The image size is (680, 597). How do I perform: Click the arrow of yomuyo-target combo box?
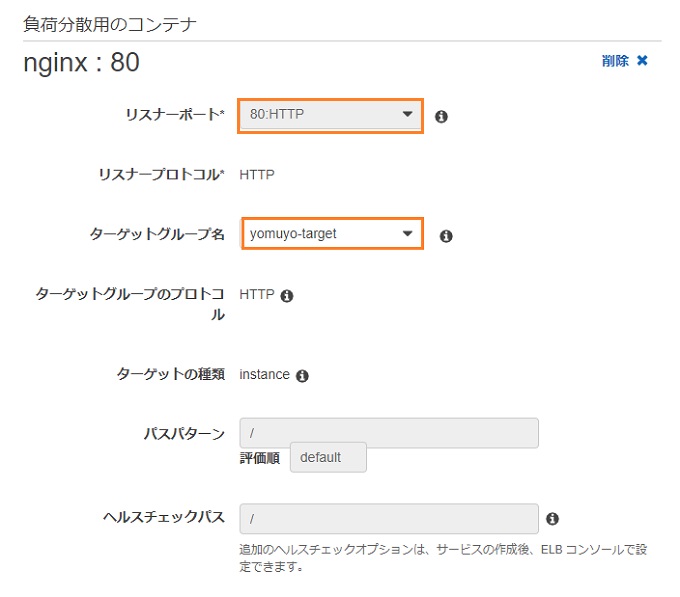coord(407,234)
